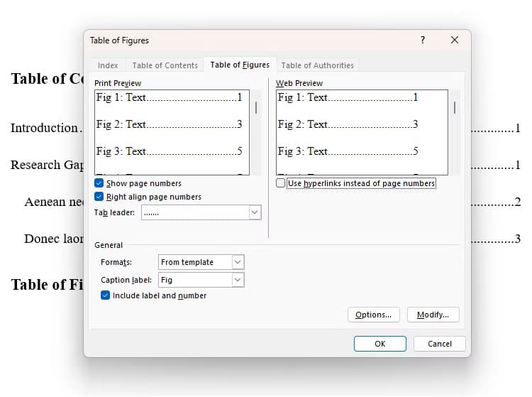Close the Table of Figures dialog

pyautogui.click(x=455, y=40)
